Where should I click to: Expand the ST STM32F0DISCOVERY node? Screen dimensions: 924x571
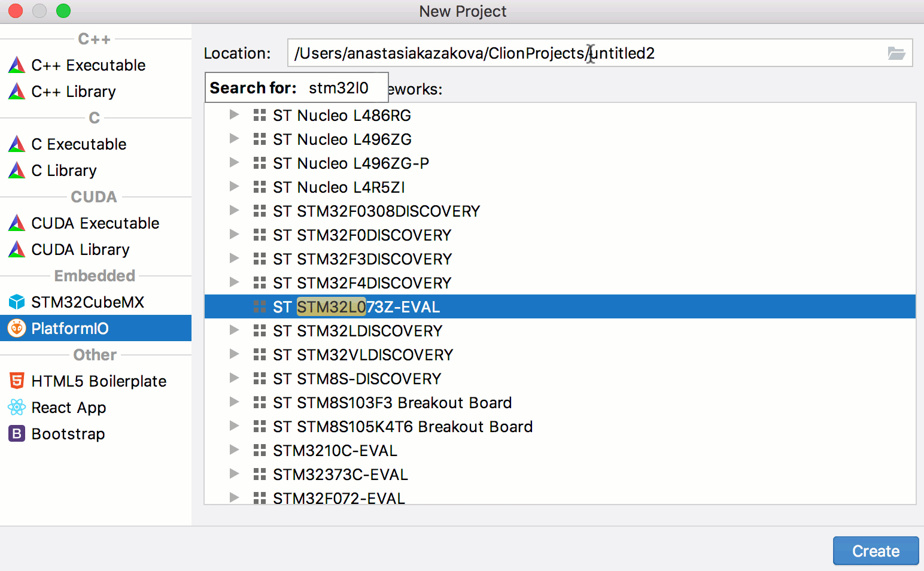[235, 234]
